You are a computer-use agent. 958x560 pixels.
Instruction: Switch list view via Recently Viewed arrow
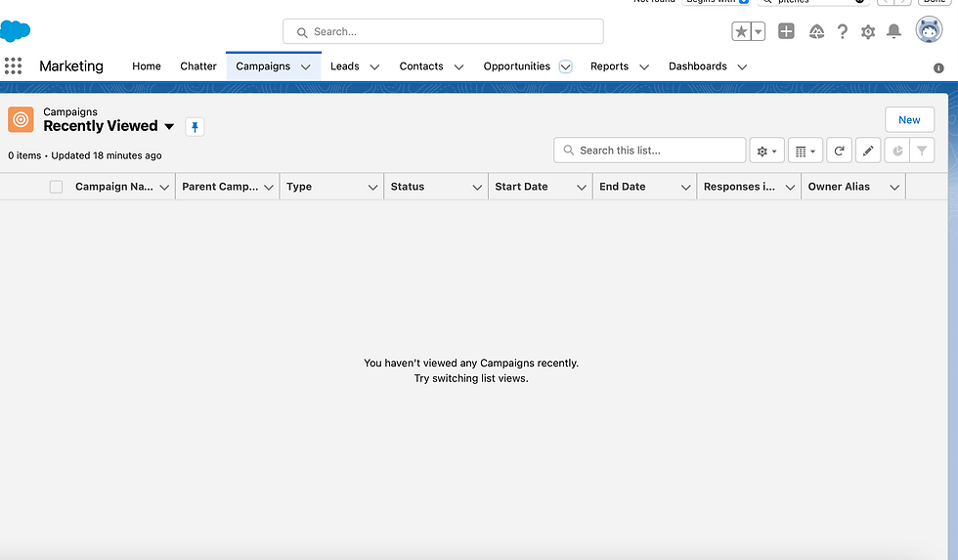point(169,126)
